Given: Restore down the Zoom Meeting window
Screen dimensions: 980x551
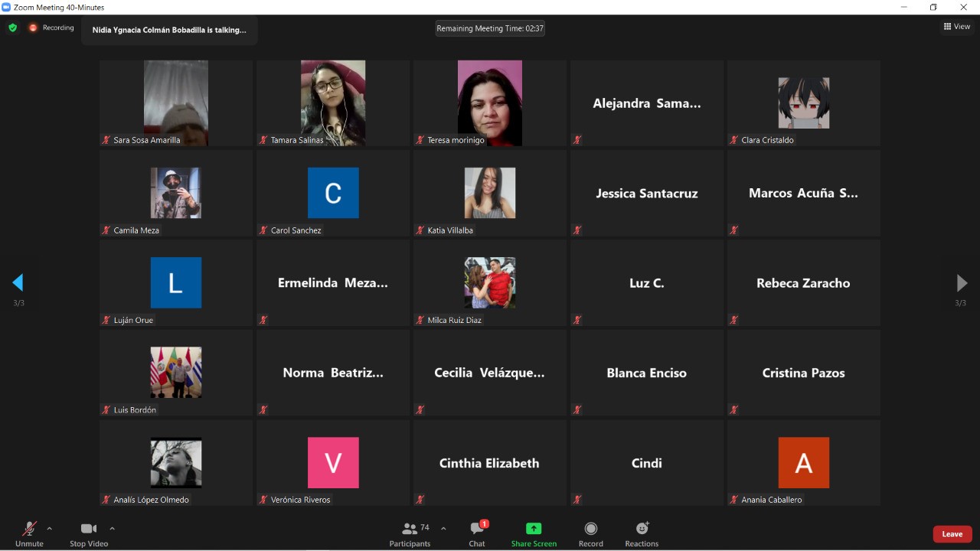Looking at the screenshot, I should tap(933, 7).
